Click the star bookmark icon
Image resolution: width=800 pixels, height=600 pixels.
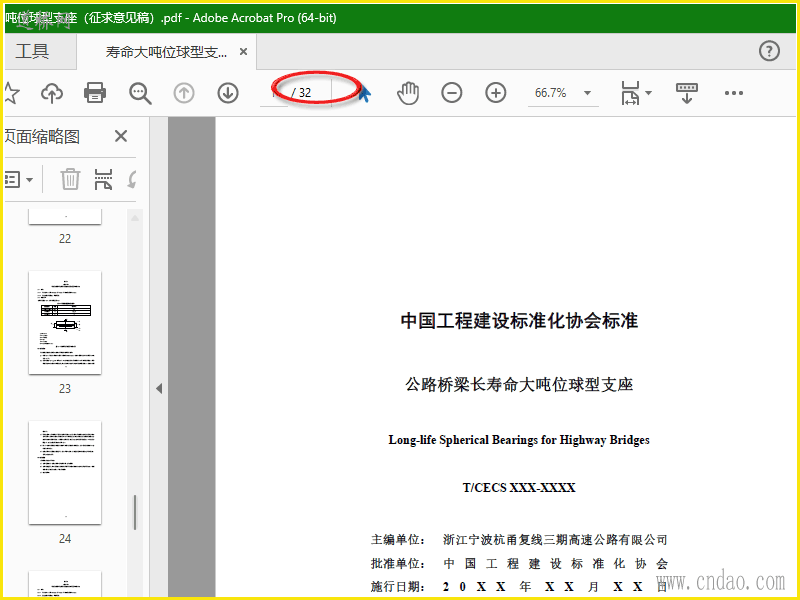(11, 93)
